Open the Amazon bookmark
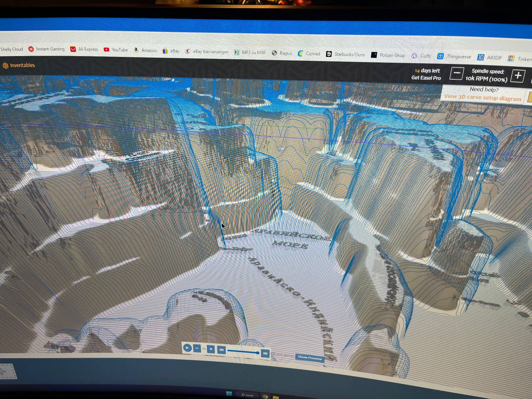Viewport: 532px width, 399px height. coord(146,50)
